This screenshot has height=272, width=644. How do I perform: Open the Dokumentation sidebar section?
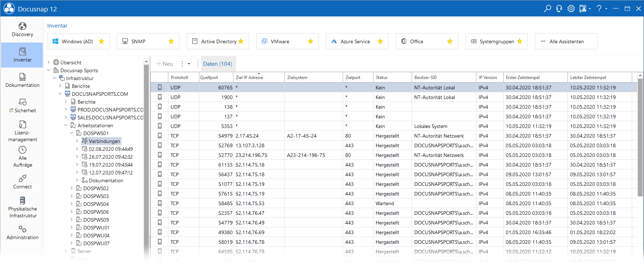coord(23,80)
